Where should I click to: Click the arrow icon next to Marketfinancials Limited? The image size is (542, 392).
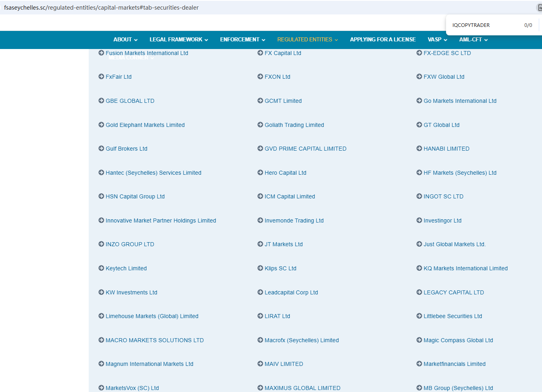419,364
